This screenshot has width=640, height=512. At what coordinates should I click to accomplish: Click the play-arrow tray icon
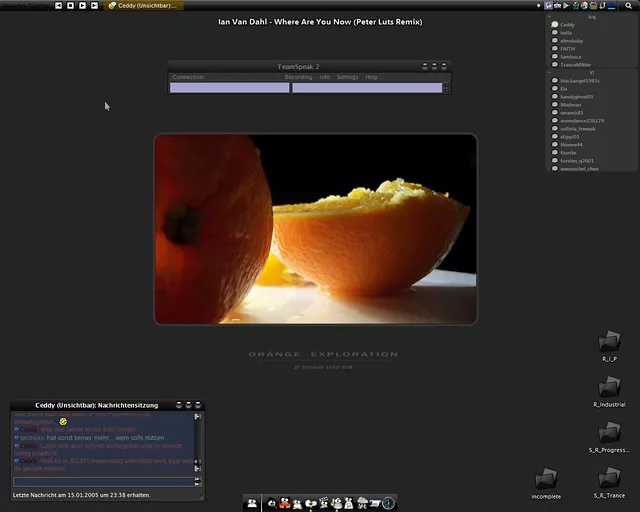[x=566, y=6]
